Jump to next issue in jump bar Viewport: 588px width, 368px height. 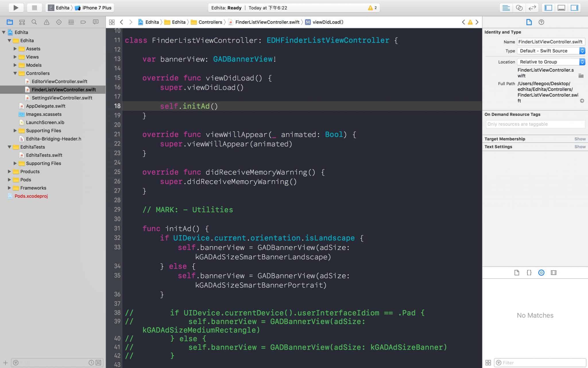(477, 22)
